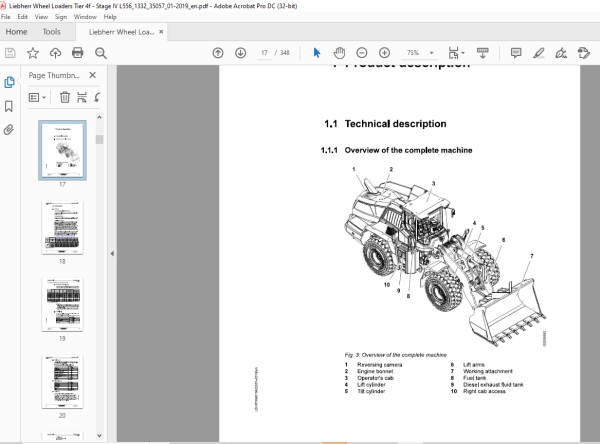Delete selected page trash icon
Viewport: 600px width, 444px height.
65,98
